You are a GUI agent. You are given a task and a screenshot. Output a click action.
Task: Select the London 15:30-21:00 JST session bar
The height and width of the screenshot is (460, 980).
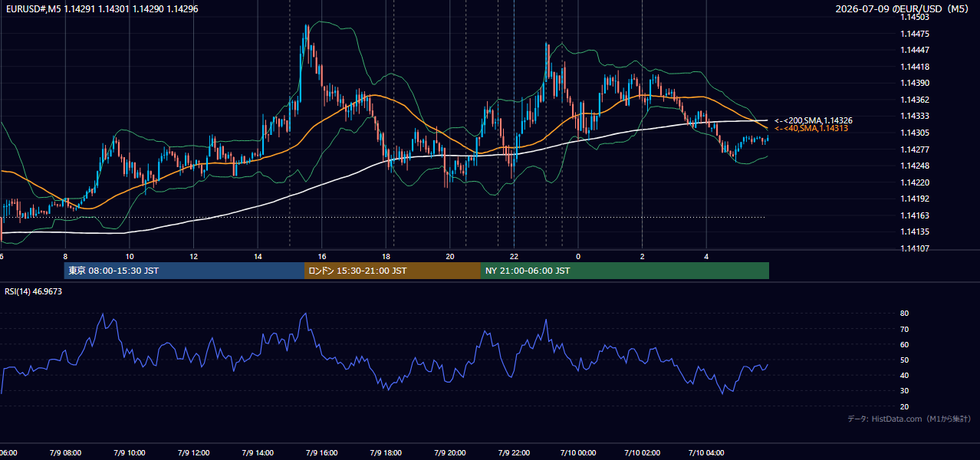(393, 271)
